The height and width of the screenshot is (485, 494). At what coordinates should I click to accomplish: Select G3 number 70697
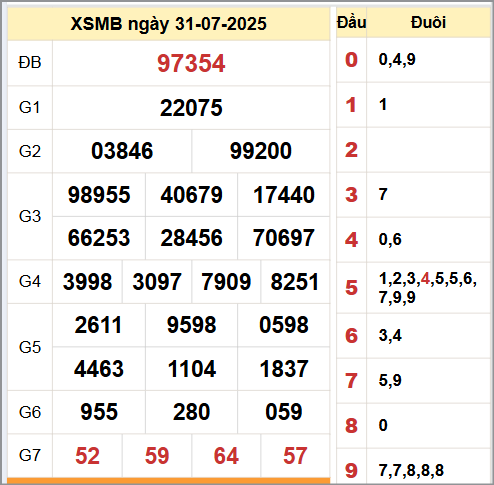click(x=284, y=238)
